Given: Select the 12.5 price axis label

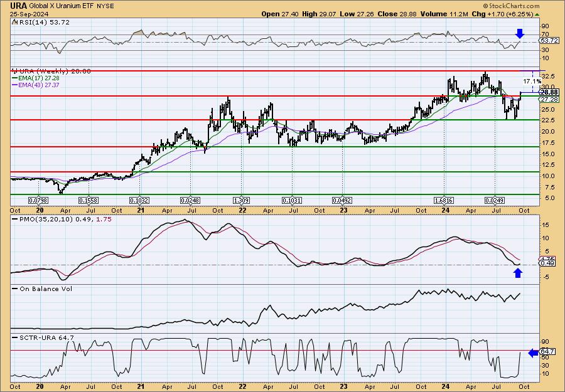Looking at the screenshot, I should 547,165.
